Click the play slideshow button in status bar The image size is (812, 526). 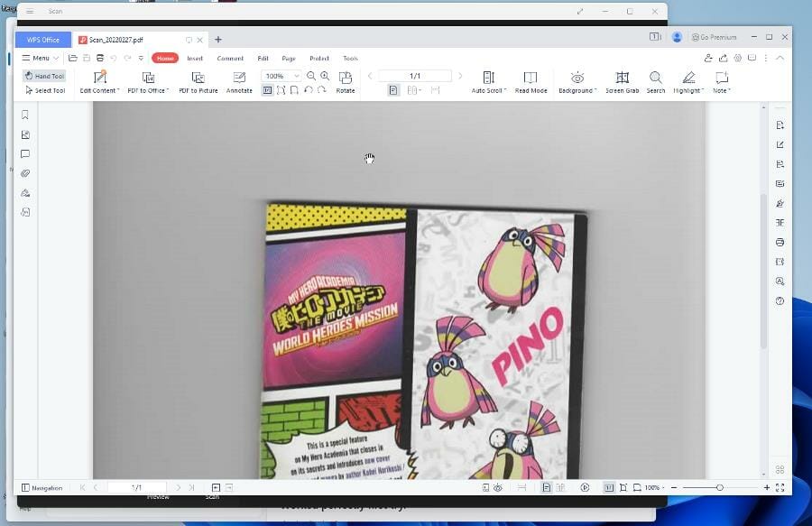585,488
